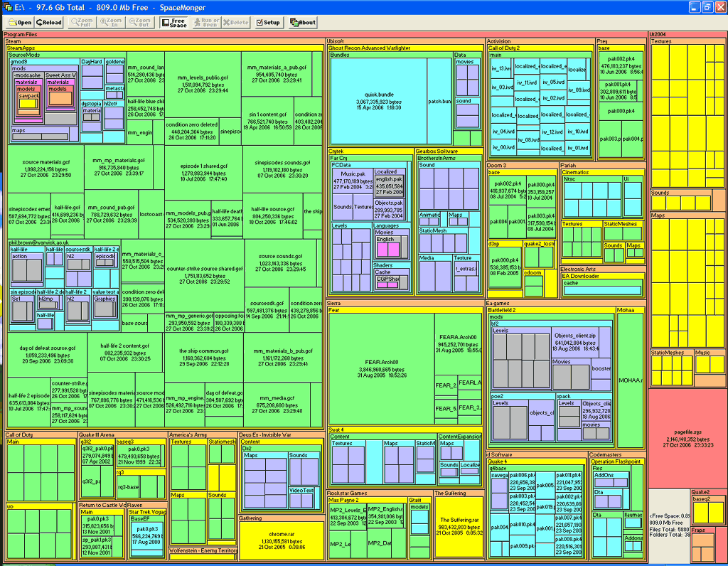Open the About dialog
Image resolution: width=728 pixels, height=566 pixels.
[x=304, y=22]
